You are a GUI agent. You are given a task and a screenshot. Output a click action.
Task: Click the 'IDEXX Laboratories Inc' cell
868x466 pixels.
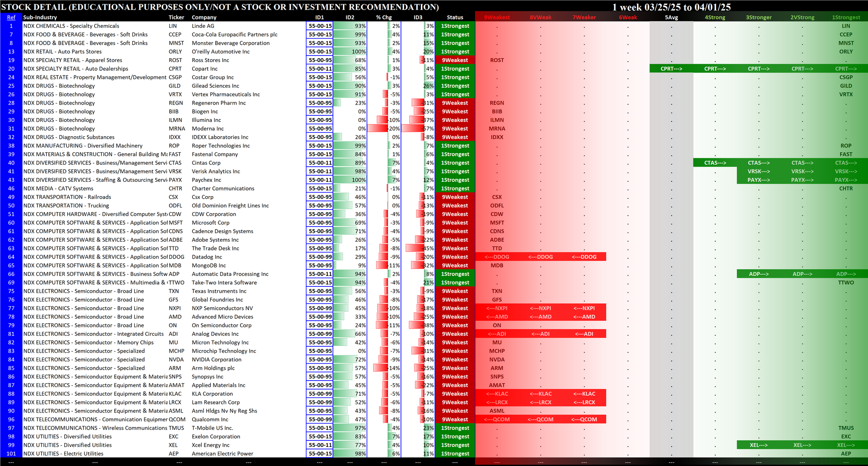(x=220, y=137)
